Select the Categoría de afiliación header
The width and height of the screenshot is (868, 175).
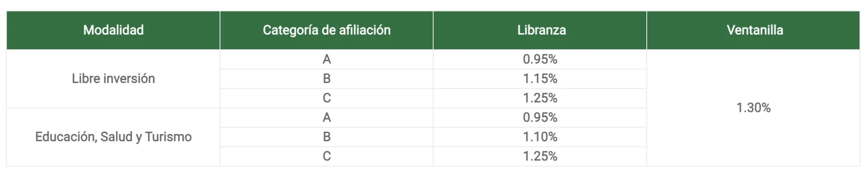pos(326,30)
